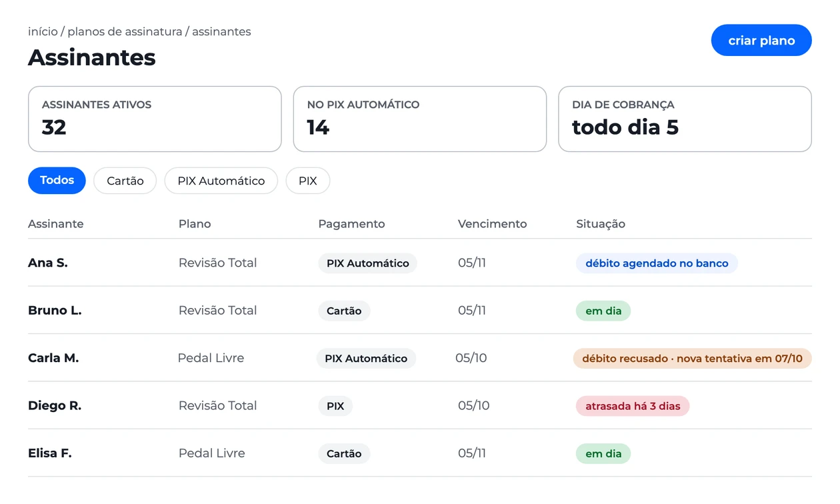Open the "No PIX Automático" 14 card
Screen dimensions: 840x504
coord(420,119)
